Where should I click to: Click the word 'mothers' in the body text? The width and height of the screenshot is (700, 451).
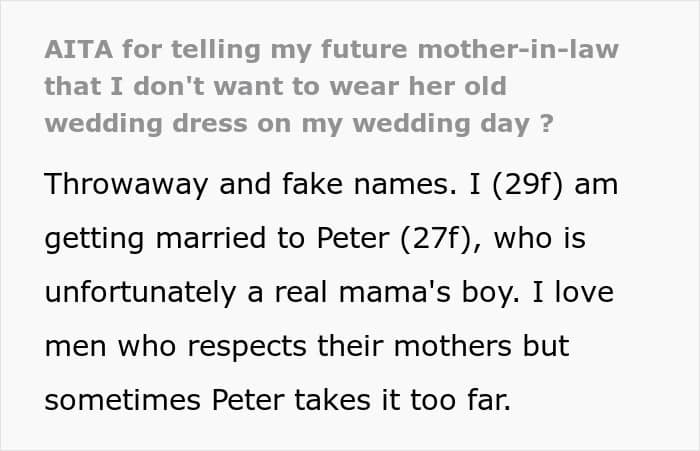(453, 346)
